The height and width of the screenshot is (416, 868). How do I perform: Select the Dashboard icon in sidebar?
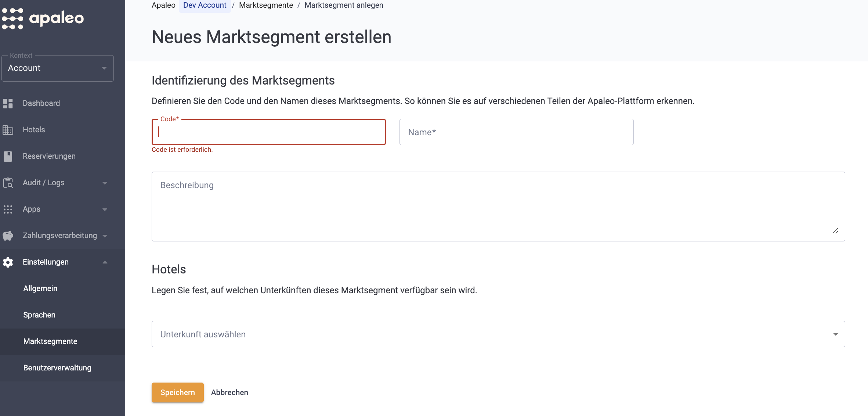[x=8, y=103]
